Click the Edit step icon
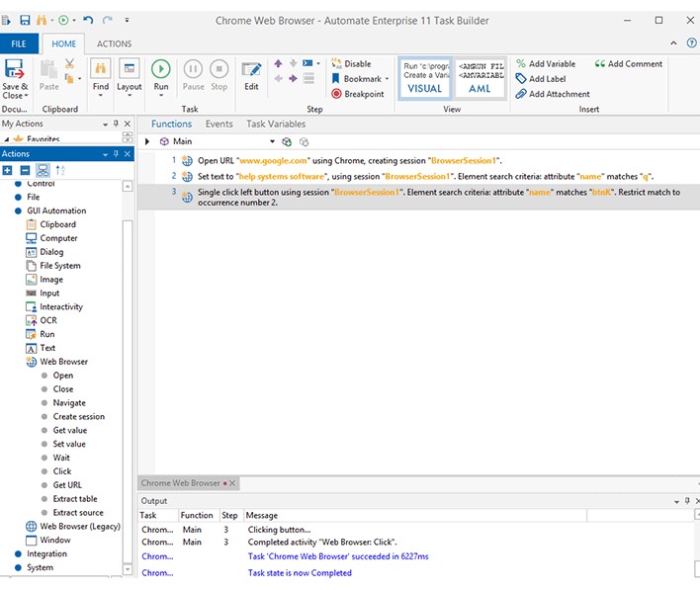This screenshot has width=700, height=590. [251, 69]
